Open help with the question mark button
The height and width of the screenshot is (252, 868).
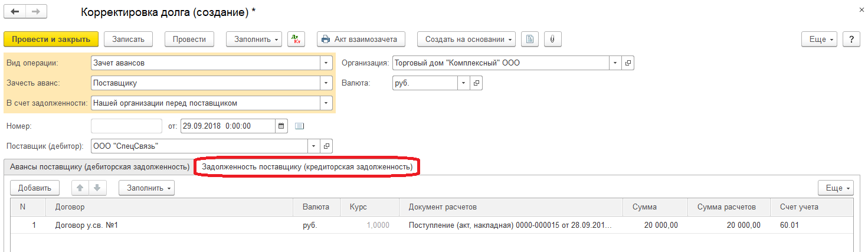851,40
